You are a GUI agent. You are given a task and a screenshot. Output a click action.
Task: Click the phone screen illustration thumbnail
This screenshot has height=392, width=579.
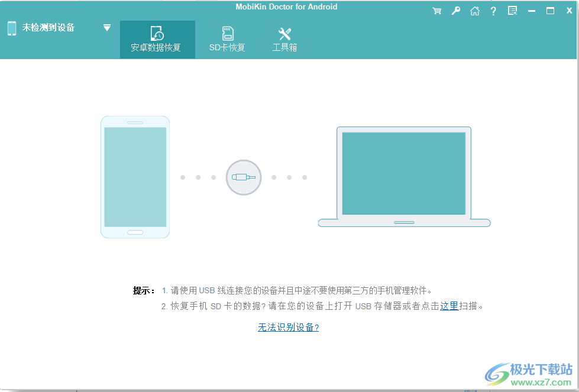tap(135, 176)
